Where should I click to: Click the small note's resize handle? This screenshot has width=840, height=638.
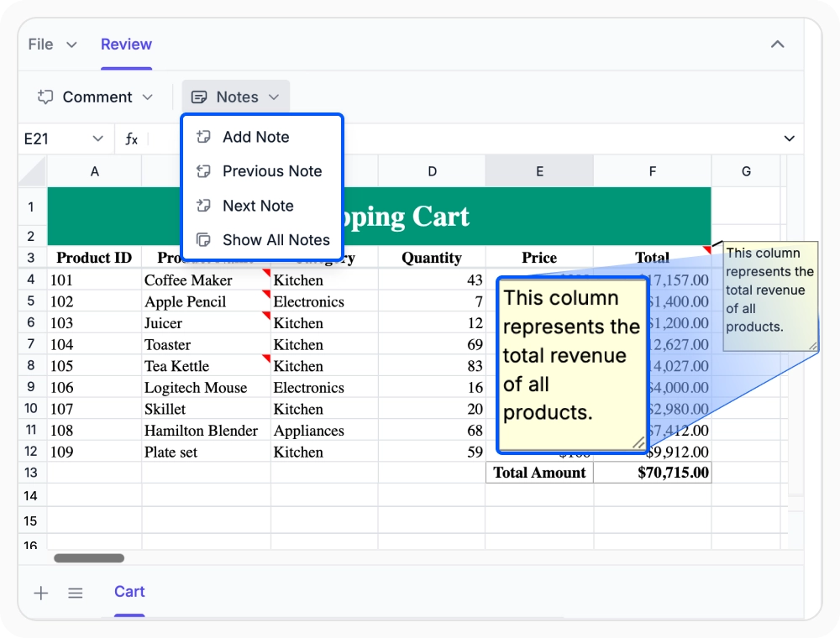coord(812,347)
